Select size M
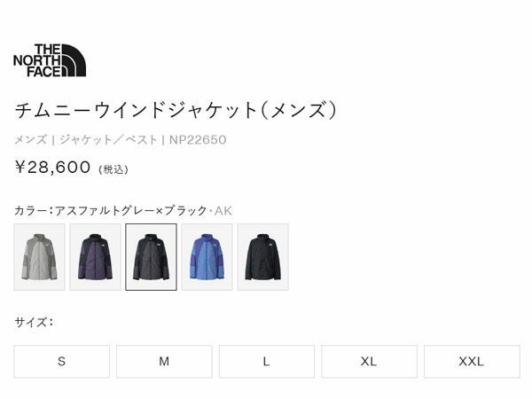 point(164,362)
